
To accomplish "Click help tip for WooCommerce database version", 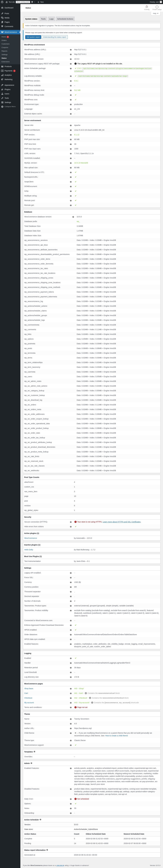I will 73,217.
